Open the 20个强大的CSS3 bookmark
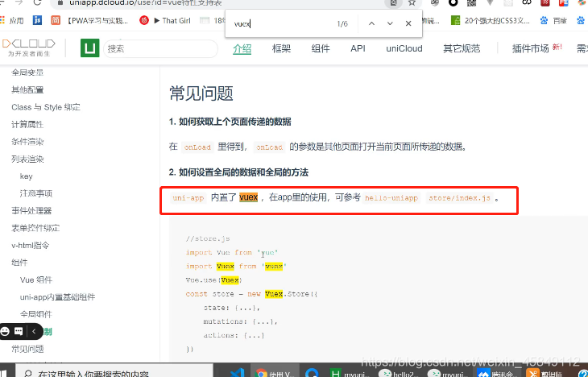Viewport: 588px width, 377px height. tap(491, 21)
